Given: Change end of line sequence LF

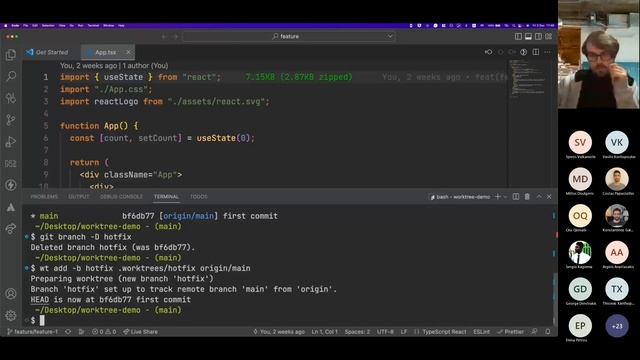Looking at the screenshot, I should [404, 331].
